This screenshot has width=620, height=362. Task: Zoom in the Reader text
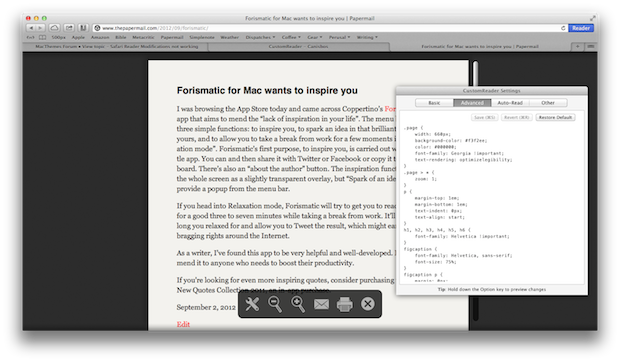(x=298, y=304)
